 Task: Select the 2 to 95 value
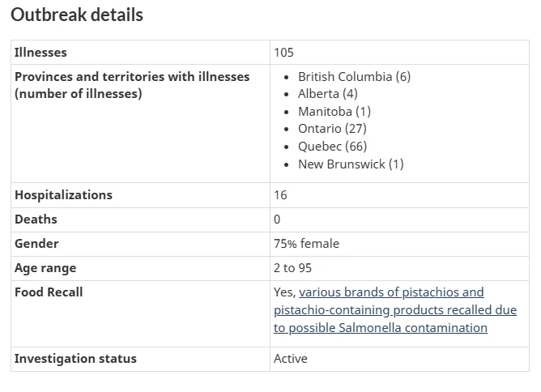coord(292,268)
